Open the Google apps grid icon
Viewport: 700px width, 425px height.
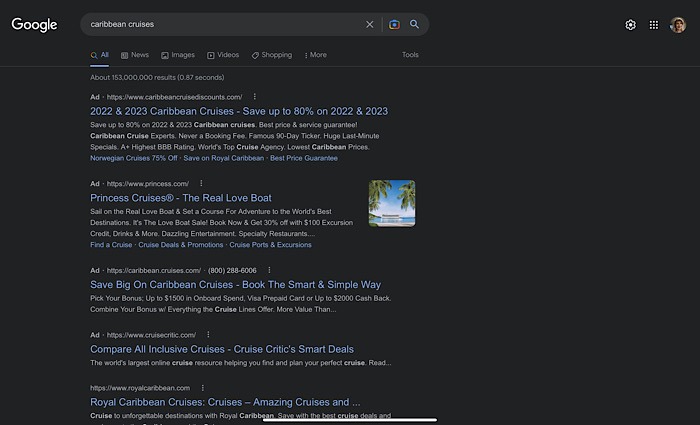pos(654,25)
